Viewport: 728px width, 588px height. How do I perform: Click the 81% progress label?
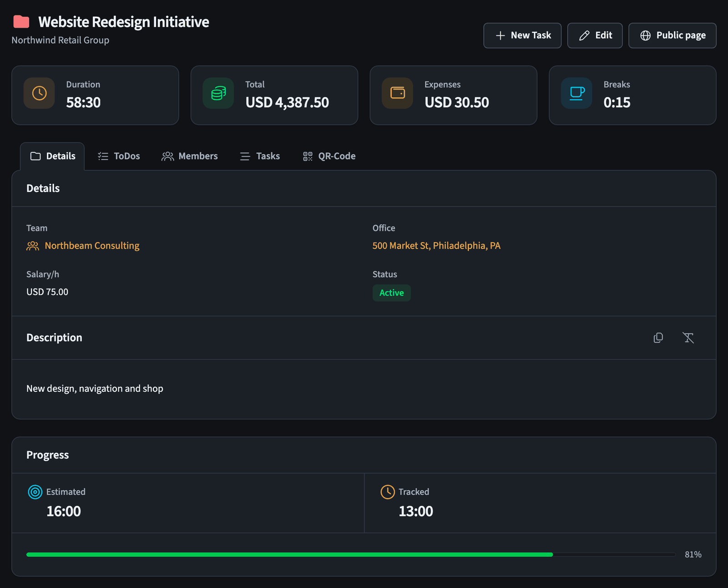coord(693,554)
